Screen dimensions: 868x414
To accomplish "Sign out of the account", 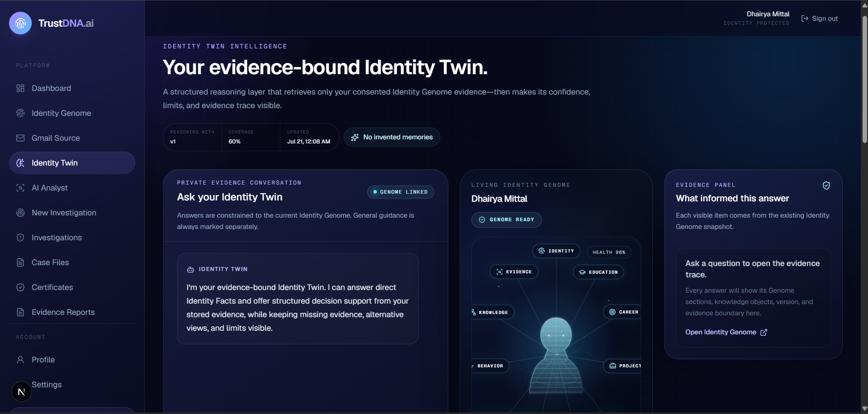I will (820, 19).
